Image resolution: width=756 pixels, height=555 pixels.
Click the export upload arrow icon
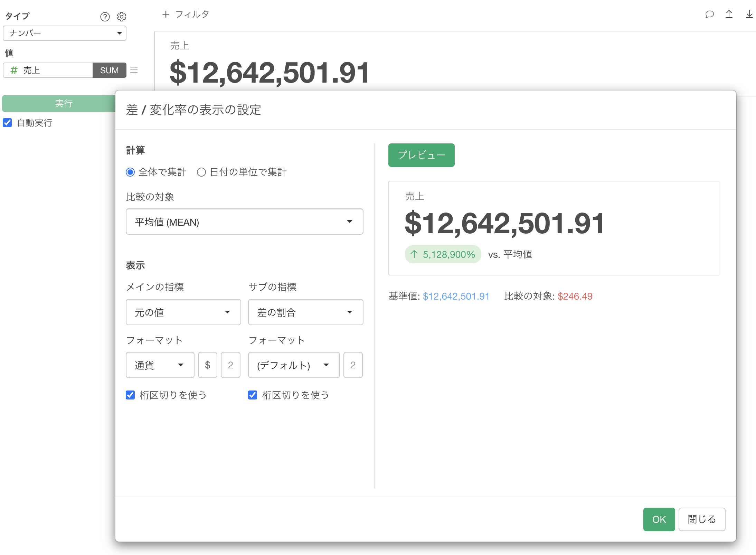[729, 14]
